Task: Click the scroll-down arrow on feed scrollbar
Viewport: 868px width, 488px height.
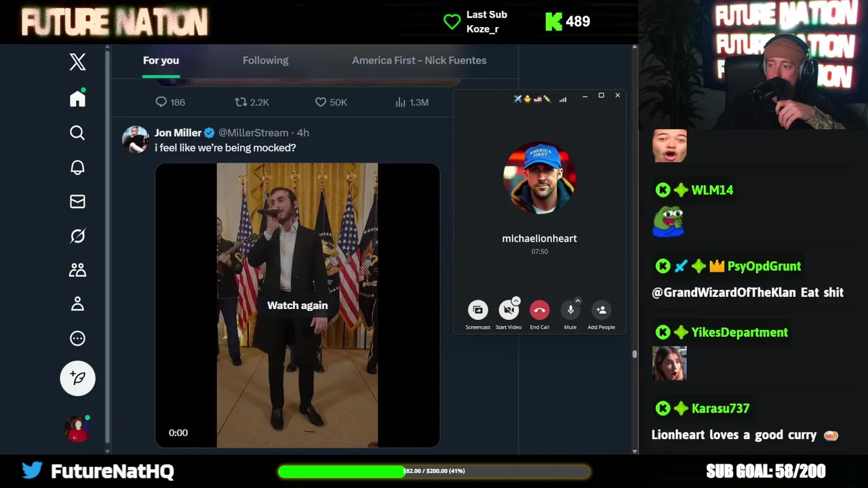Action: (x=634, y=451)
